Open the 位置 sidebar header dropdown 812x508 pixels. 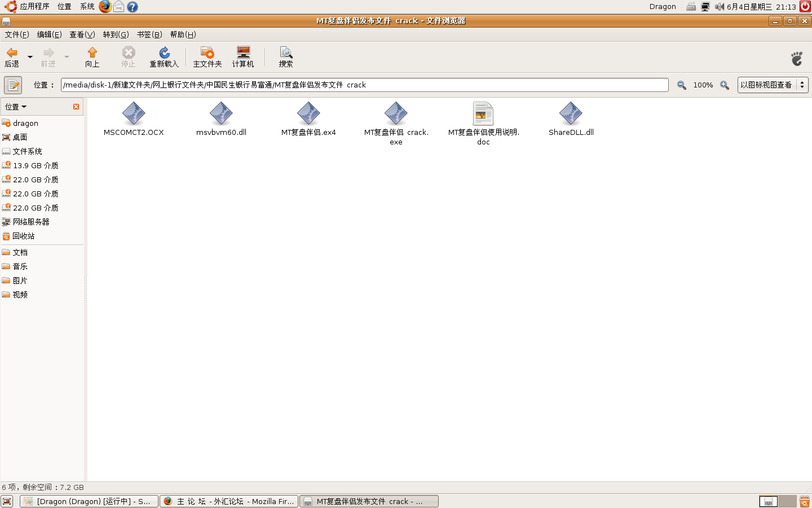tap(16, 107)
